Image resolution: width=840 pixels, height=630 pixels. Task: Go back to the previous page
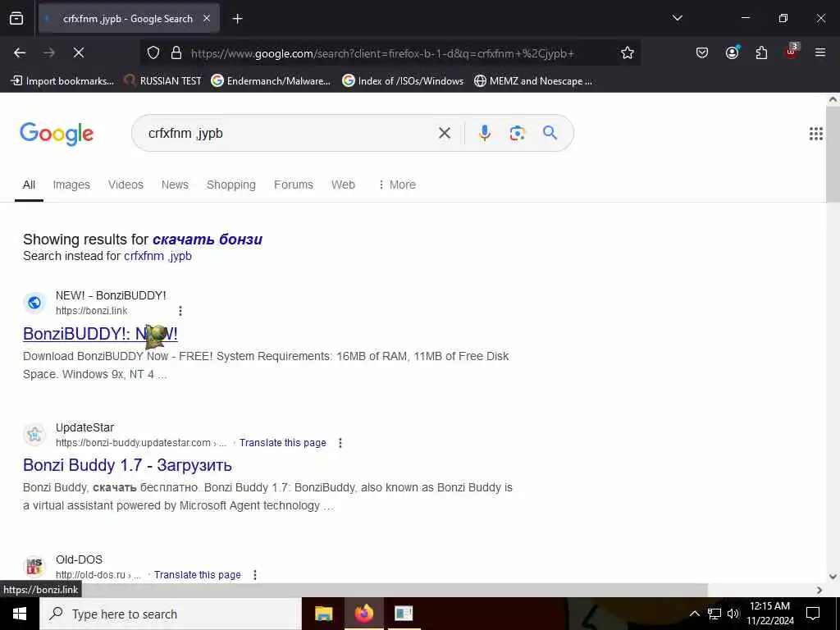coord(20,52)
